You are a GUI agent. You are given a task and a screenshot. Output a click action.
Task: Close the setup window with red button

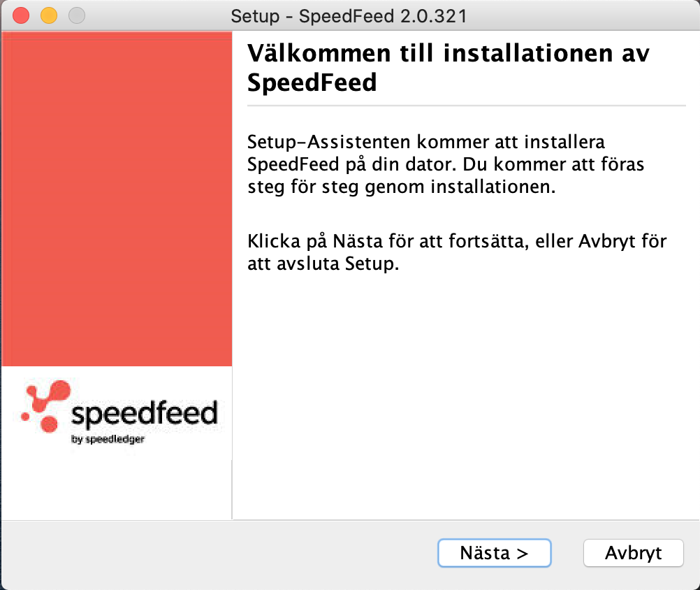coord(22,15)
